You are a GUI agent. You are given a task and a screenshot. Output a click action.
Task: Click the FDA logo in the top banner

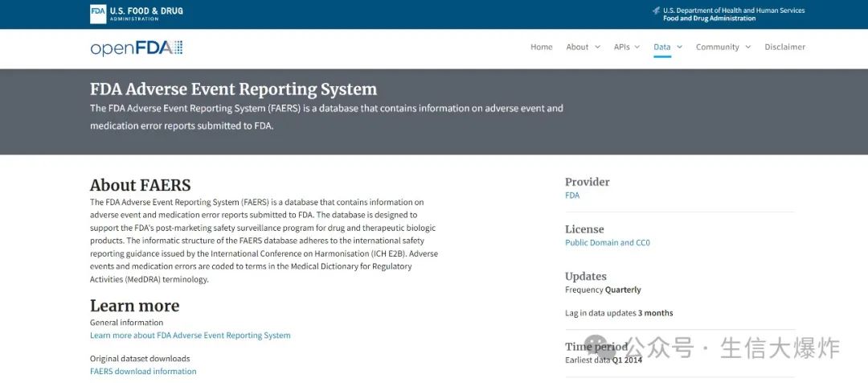(137, 14)
